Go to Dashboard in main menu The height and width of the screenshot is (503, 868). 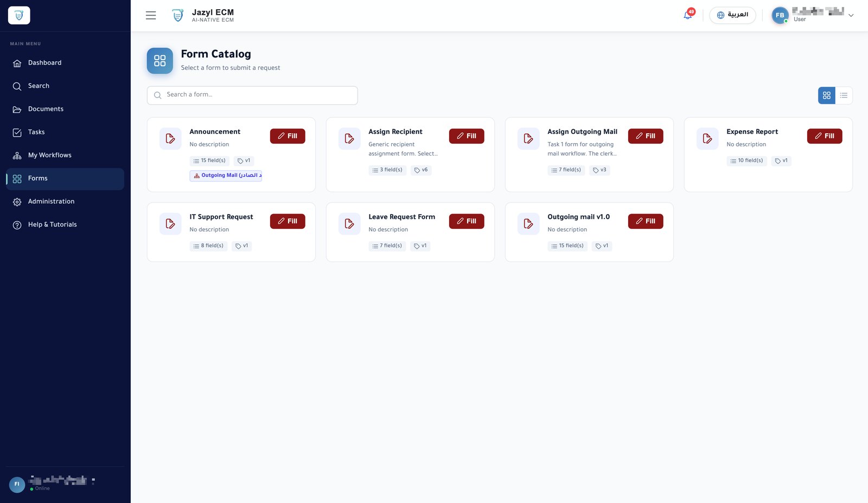[65, 63]
